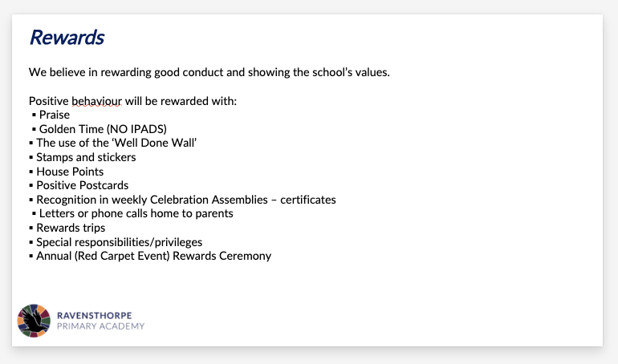Click the Ravensthorpe bird logo icon
The width and height of the screenshot is (618, 364).
pos(34,321)
